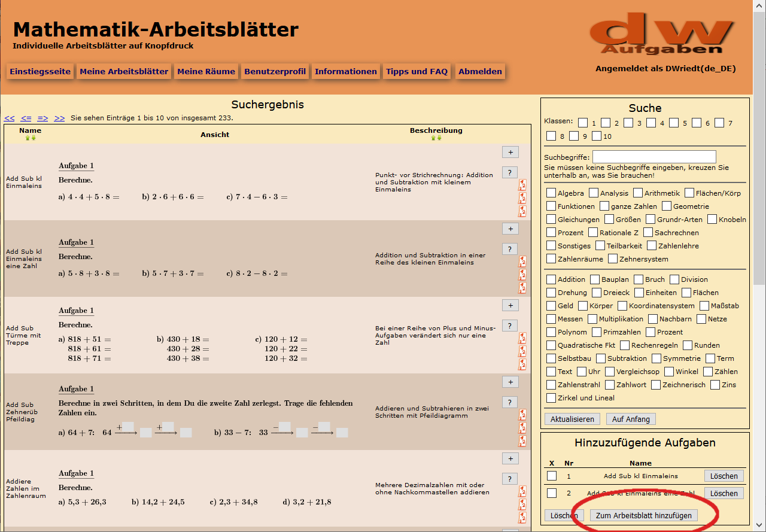This screenshot has width=766, height=532.
Task: Sort by Name ascending with up arrow
Action: coord(28,138)
